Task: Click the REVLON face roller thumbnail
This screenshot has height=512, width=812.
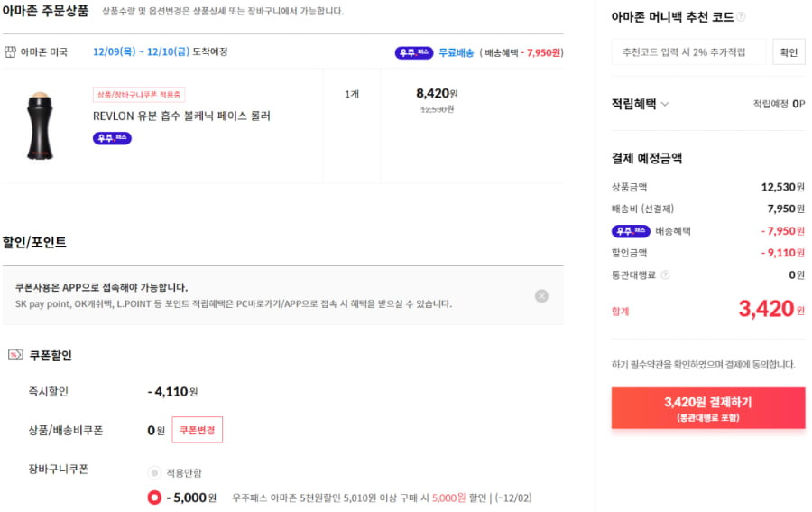Action: (40, 126)
